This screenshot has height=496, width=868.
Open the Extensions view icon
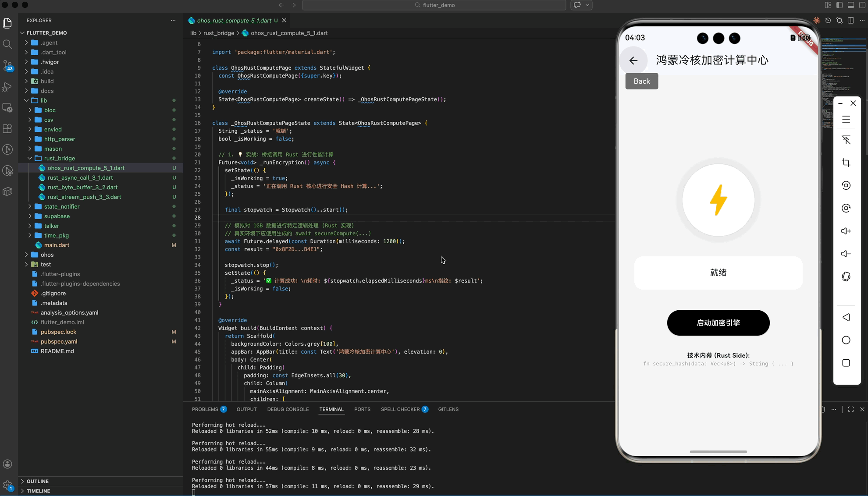coord(7,129)
